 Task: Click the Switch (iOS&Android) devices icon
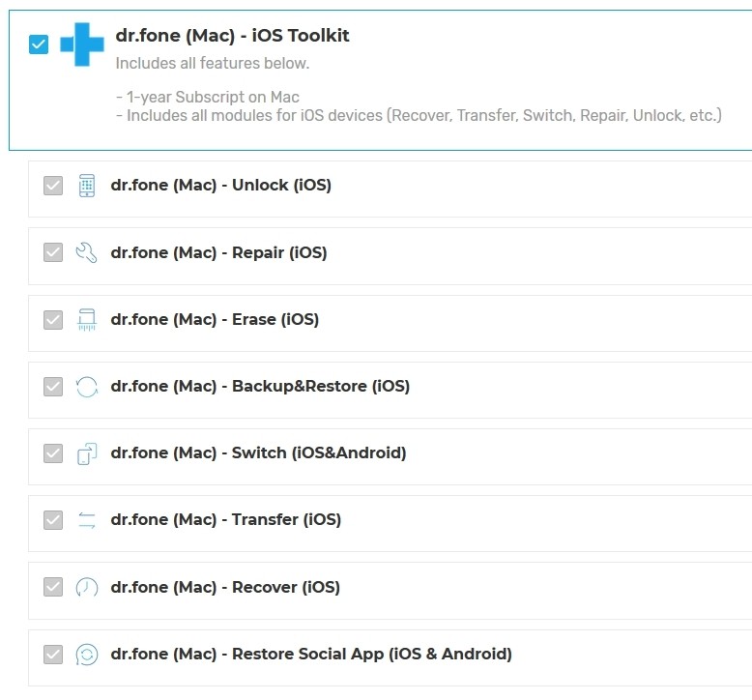(x=87, y=453)
